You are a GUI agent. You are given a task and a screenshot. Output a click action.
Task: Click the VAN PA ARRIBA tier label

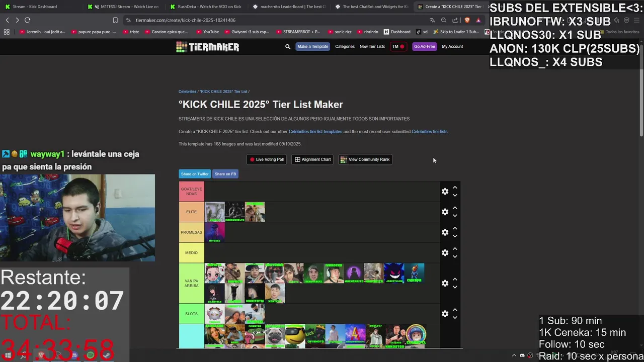click(x=191, y=283)
